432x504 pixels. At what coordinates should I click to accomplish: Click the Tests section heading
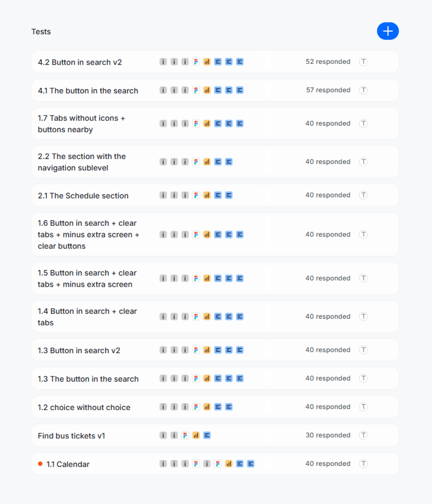coord(41,32)
